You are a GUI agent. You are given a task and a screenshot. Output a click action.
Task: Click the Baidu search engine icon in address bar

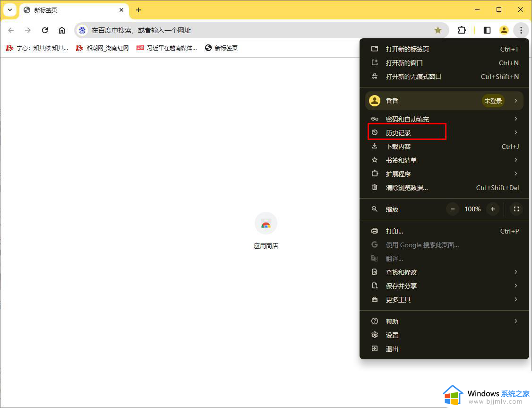click(82, 30)
